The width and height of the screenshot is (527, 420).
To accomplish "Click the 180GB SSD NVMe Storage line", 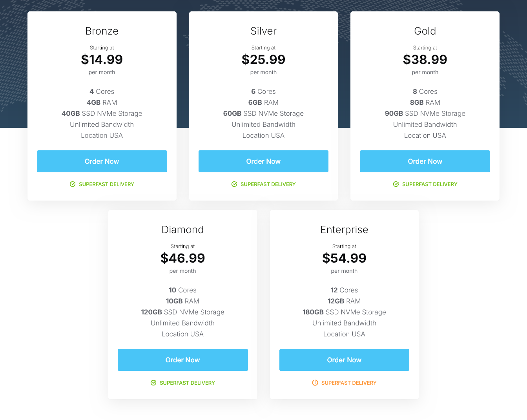I will 344,312.
